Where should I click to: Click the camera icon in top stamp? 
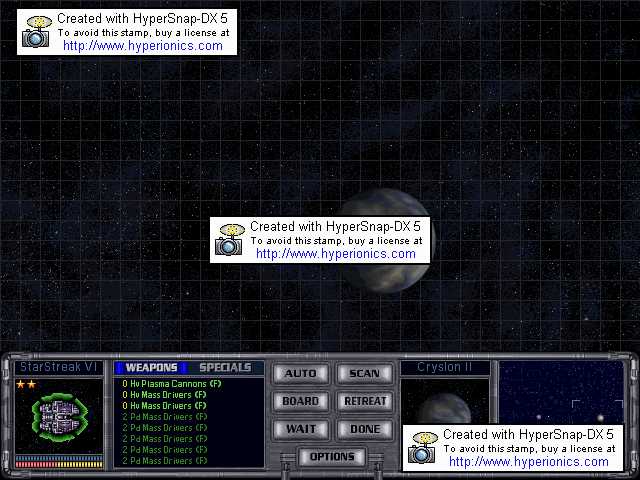coord(37,33)
